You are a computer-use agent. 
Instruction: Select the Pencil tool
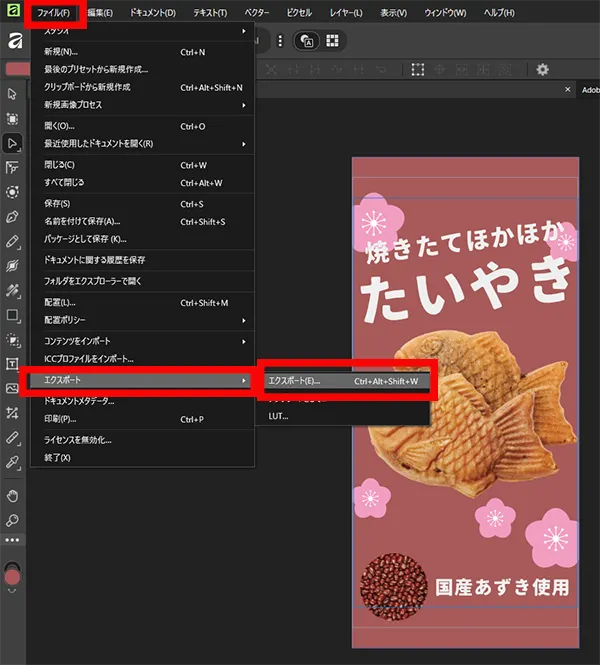click(12, 241)
